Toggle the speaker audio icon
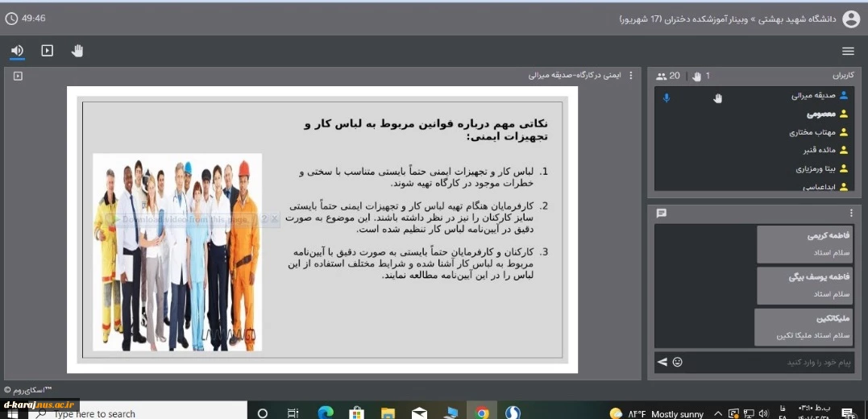 point(17,51)
